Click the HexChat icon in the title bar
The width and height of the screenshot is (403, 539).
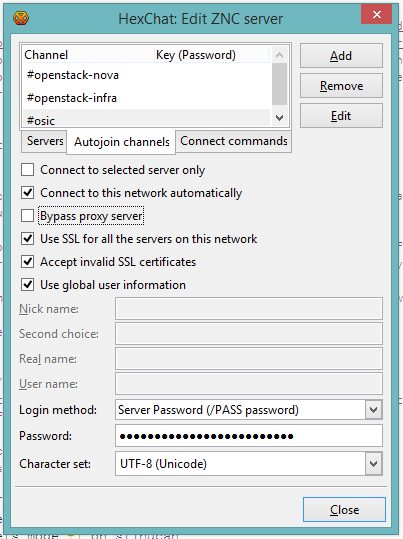21,18
